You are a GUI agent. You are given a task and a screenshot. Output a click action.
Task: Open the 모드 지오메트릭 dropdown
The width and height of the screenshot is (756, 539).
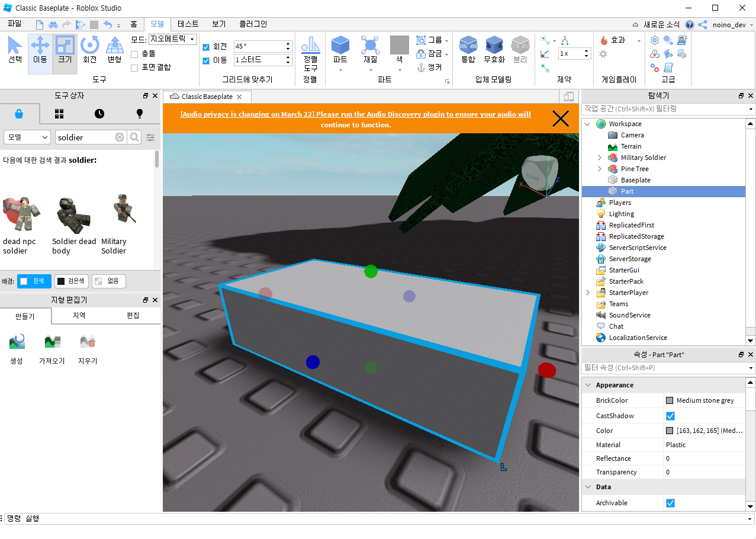tap(172, 40)
